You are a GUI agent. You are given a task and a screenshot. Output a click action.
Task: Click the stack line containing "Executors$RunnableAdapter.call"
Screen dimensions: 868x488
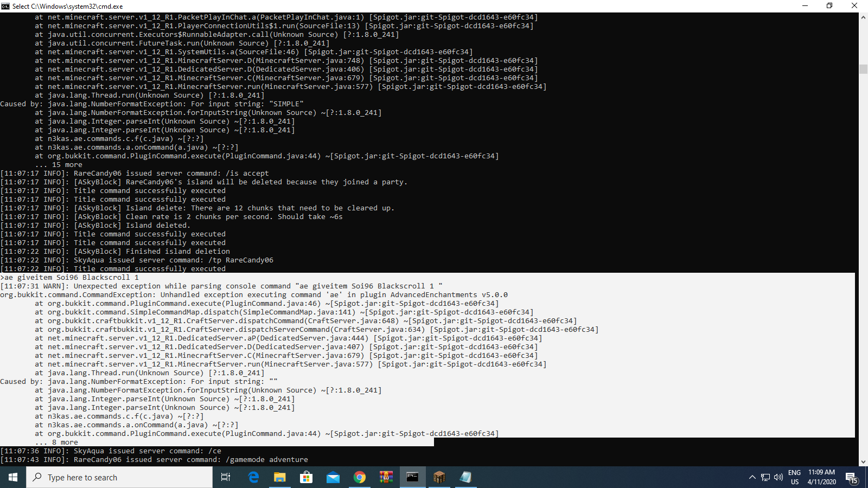pos(217,35)
